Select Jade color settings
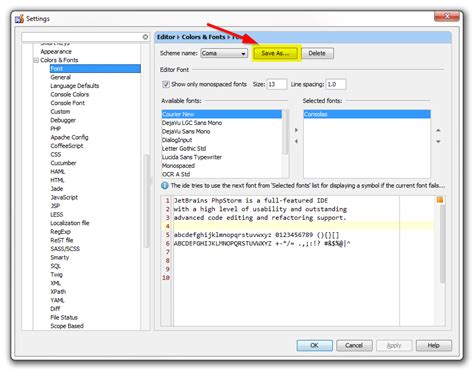The height and width of the screenshot is (371, 474). click(57, 189)
